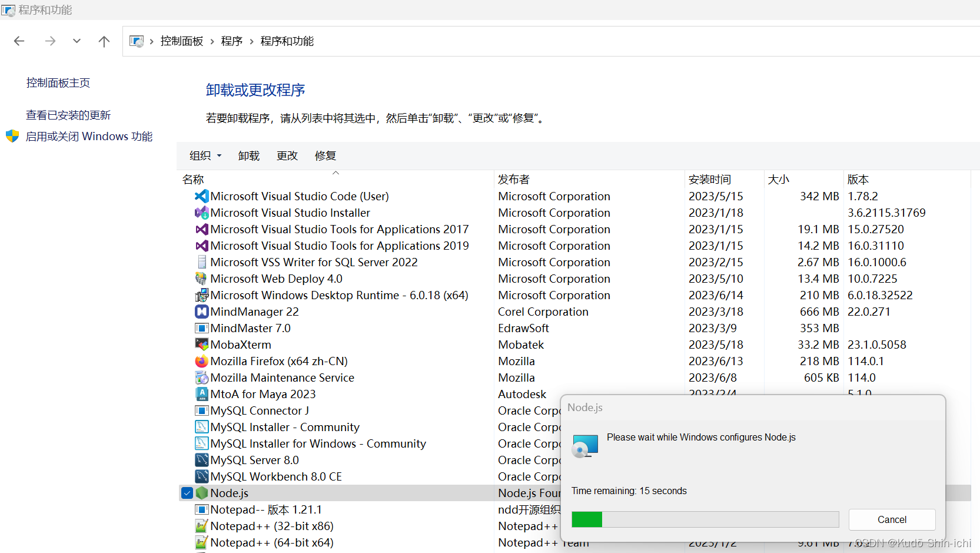The width and height of the screenshot is (980, 553).
Task: Click the Notepad++ (32-bit x86) icon
Action: (202, 526)
